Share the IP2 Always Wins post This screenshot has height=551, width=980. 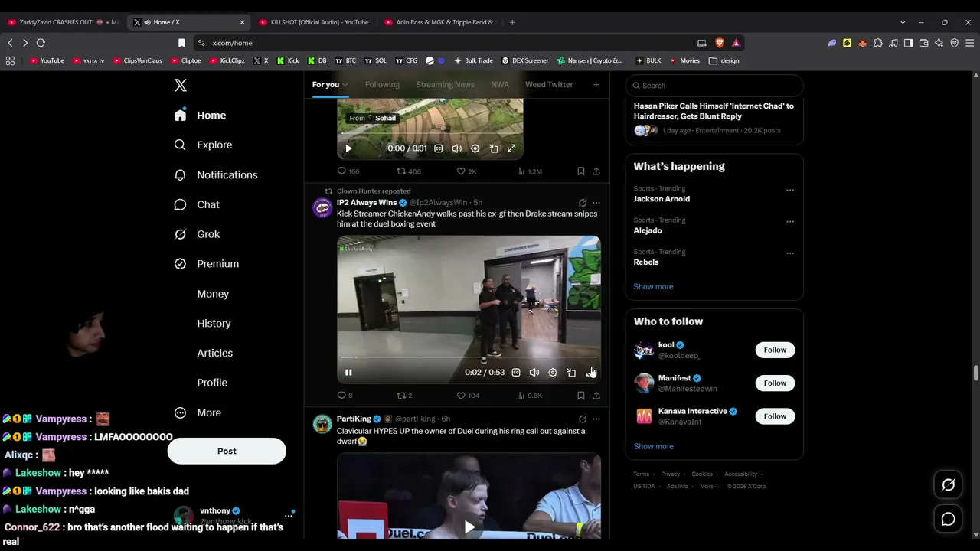[x=596, y=396]
